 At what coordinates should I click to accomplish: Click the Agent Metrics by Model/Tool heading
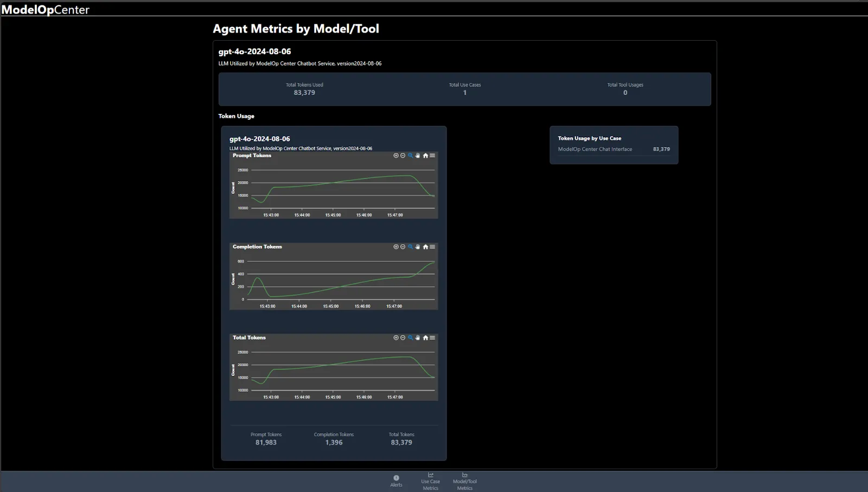(x=296, y=29)
